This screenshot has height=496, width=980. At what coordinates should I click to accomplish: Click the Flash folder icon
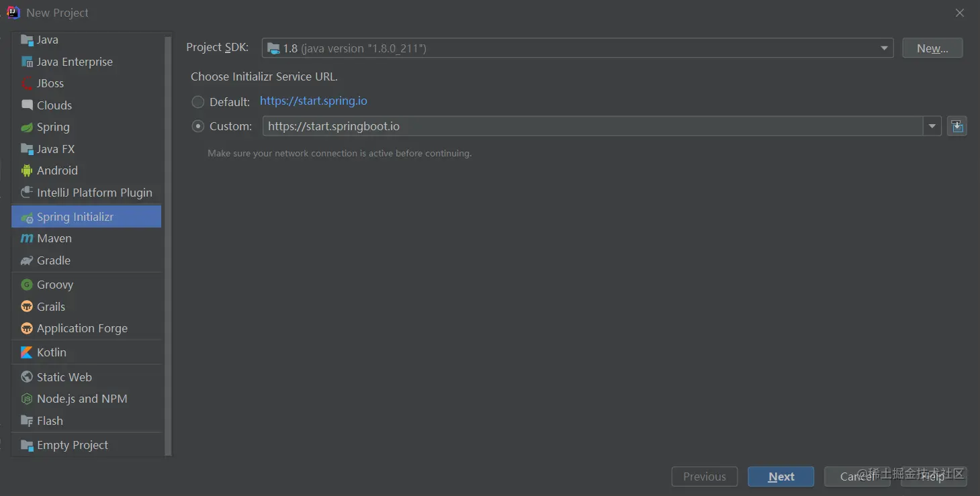[27, 421]
